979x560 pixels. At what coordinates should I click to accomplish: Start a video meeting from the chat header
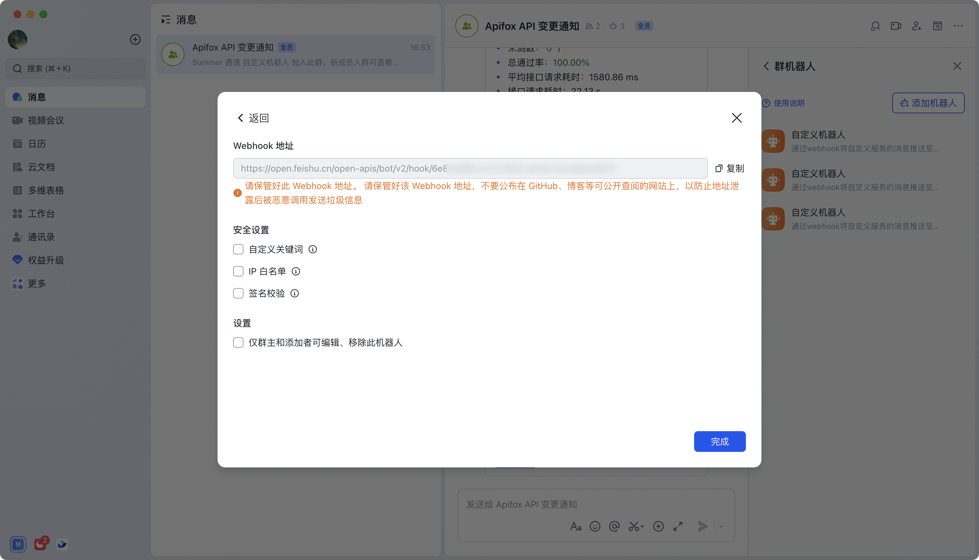896,26
